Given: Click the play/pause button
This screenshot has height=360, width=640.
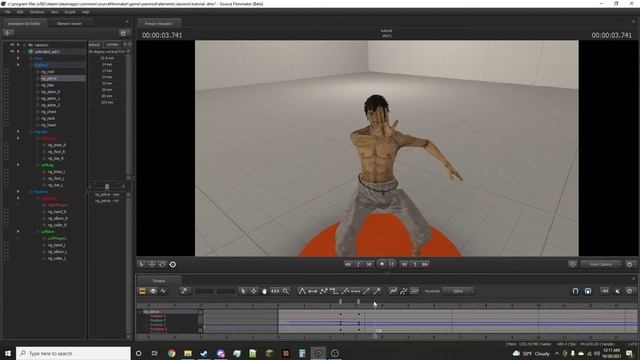Looking at the screenshot, I should [x=392, y=264].
